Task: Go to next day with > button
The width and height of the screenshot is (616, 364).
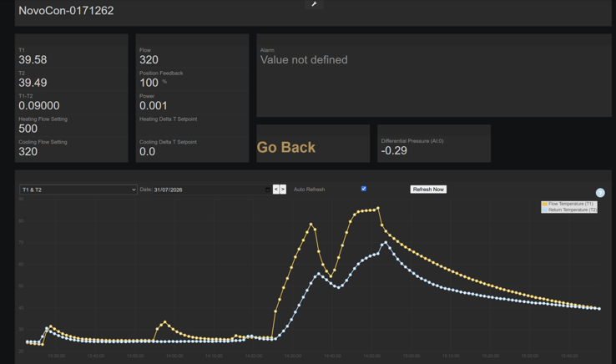Action: 283,190
